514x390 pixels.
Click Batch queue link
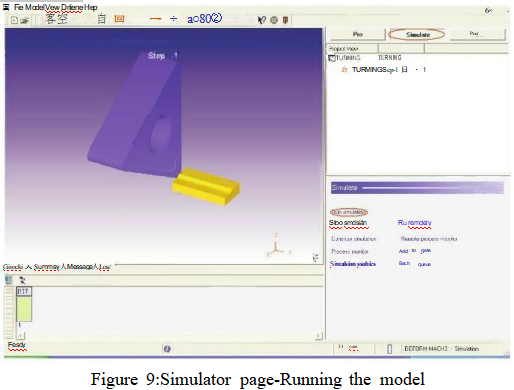[x=415, y=264]
